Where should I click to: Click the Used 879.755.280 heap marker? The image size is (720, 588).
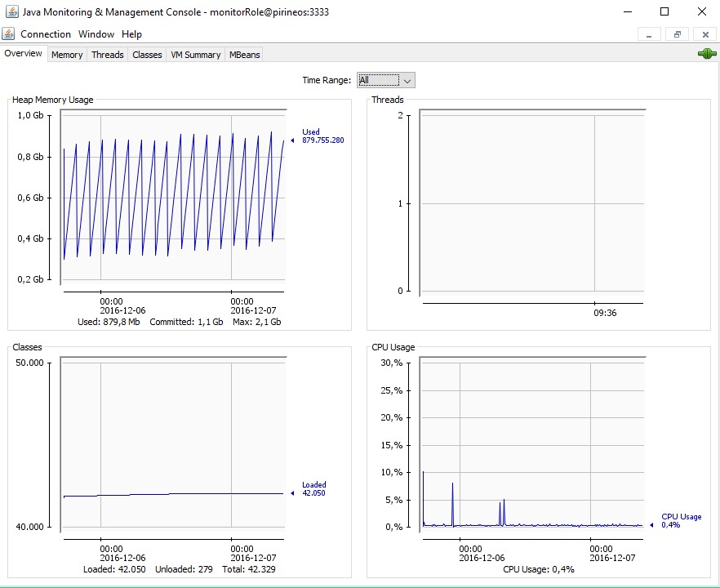tap(318, 136)
